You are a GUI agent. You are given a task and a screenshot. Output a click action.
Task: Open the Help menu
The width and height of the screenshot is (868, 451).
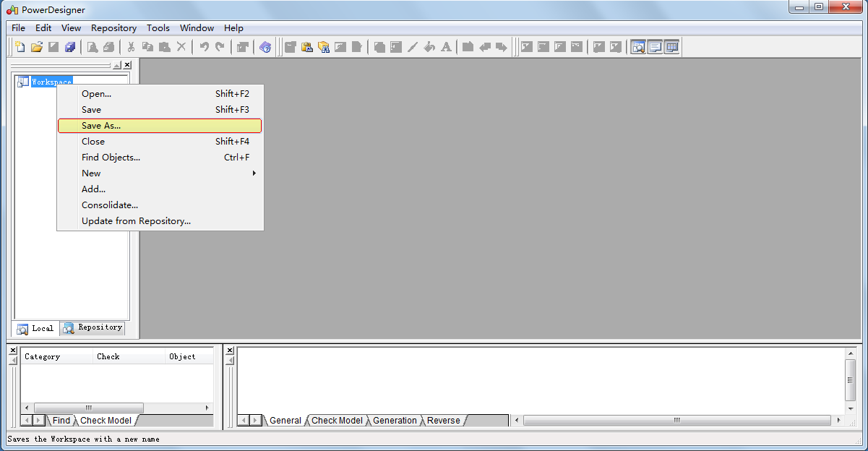point(233,27)
